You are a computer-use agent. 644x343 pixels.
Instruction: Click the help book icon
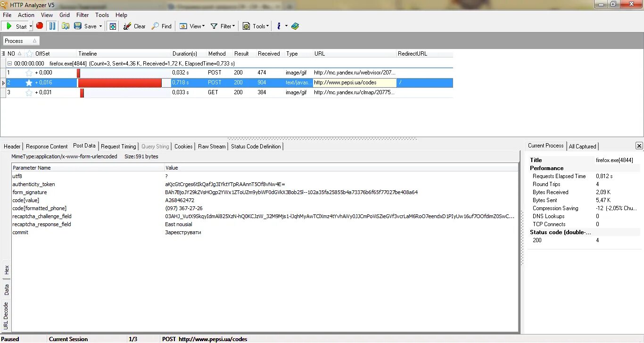(295, 26)
